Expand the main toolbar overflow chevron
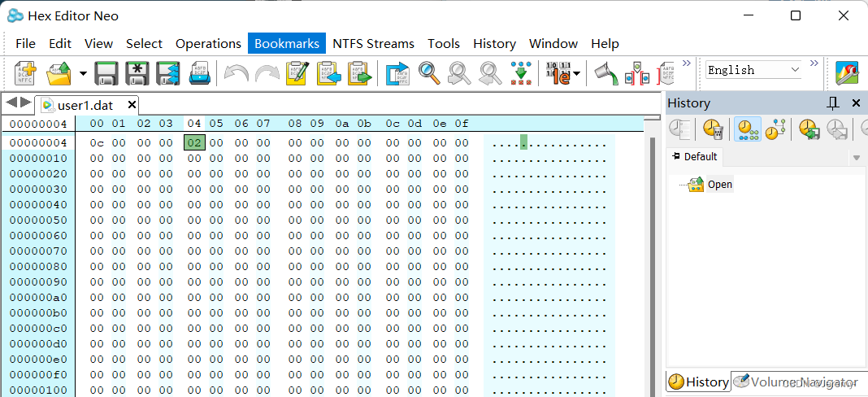This screenshot has height=397, width=868. point(687,63)
